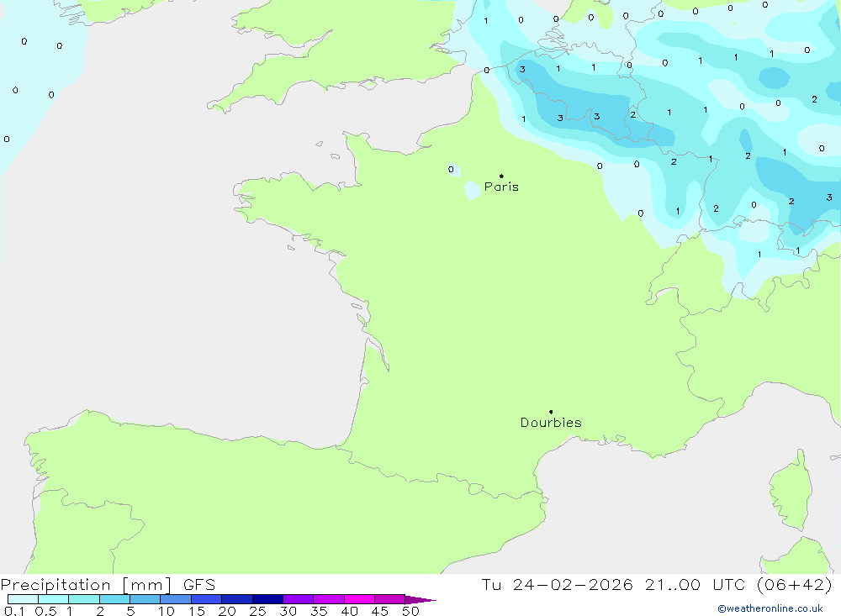
Task: Pick the 1–2 mm legend swatch
Action: click(83, 599)
